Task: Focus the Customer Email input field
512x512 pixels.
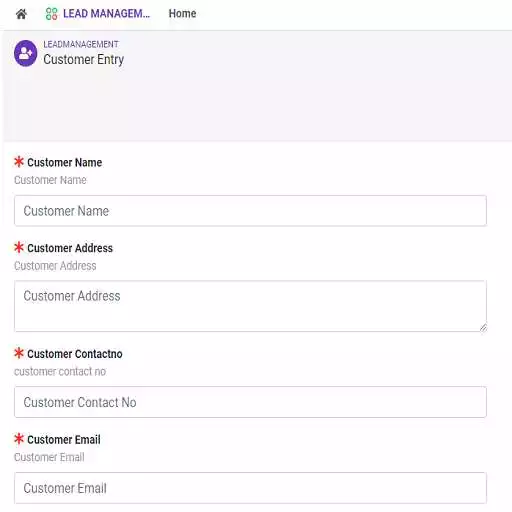Action: tap(250, 488)
